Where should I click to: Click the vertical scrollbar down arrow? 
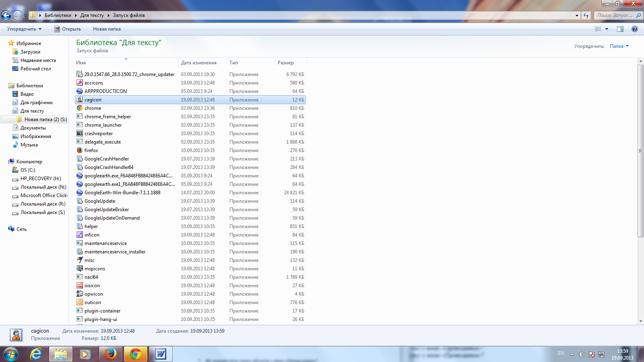[640, 321]
